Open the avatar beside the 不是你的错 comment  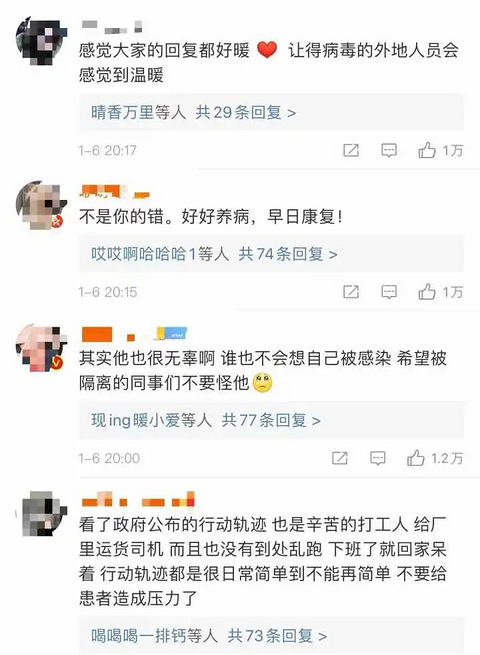[x=41, y=205]
